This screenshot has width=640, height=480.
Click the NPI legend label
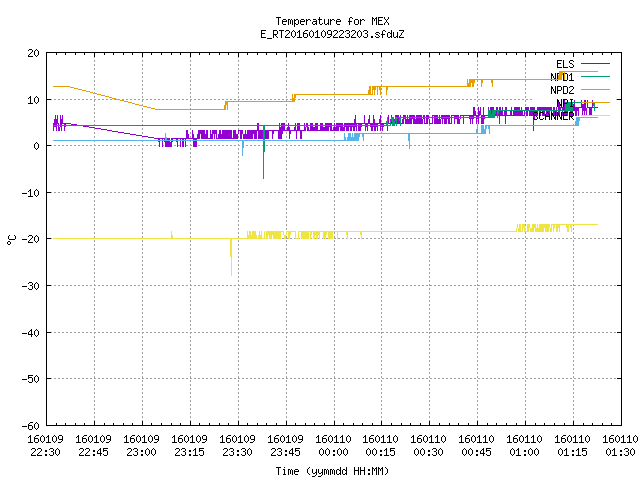tap(565, 103)
